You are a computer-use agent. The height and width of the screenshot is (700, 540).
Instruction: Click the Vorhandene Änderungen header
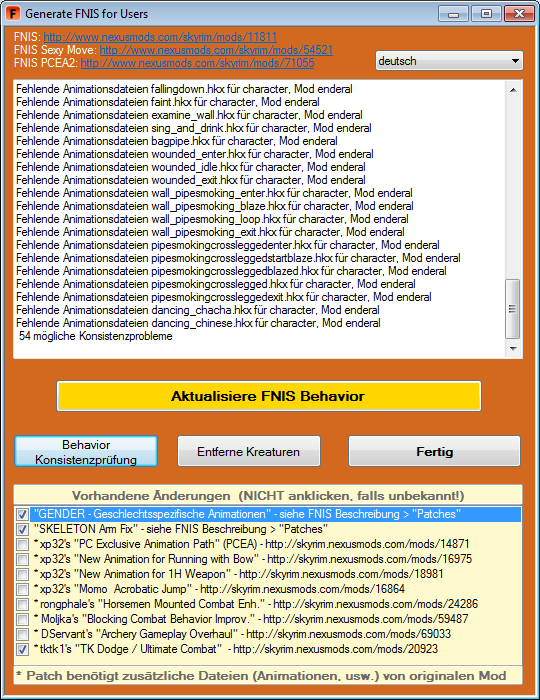[x=268, y=496]
